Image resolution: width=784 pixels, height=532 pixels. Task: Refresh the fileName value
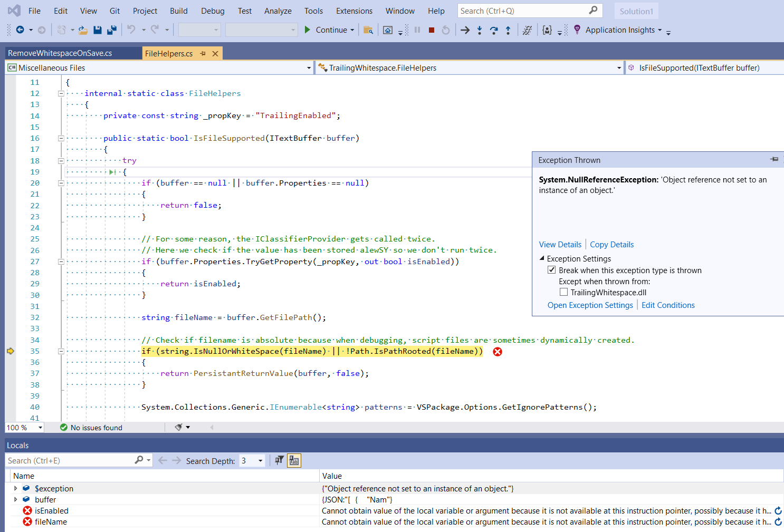(778, 522)
